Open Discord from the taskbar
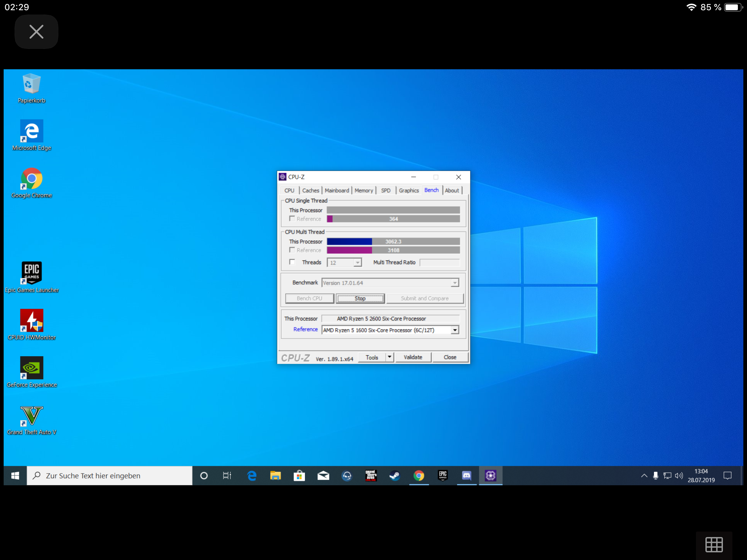747x560 pixels. pos(467,475)
